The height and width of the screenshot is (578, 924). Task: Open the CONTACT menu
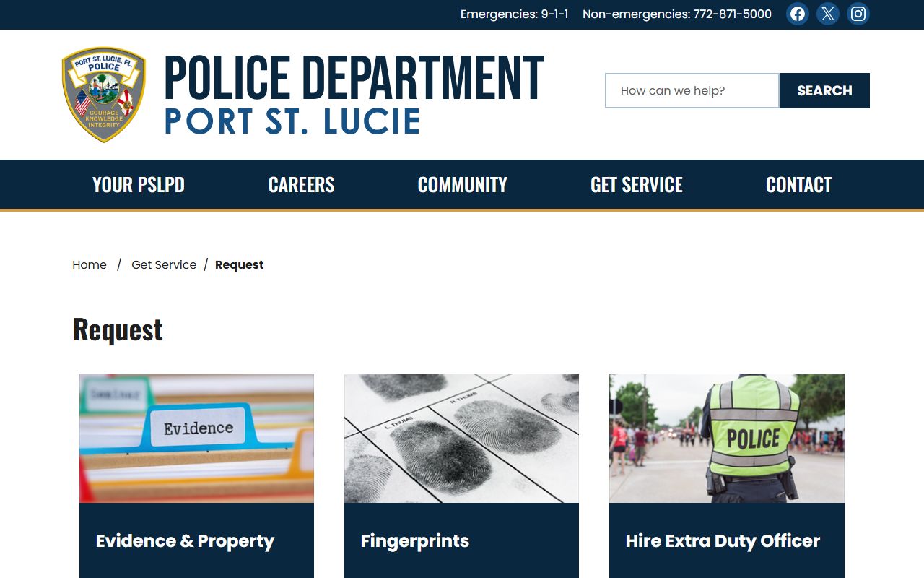click(x=798, y=185)
